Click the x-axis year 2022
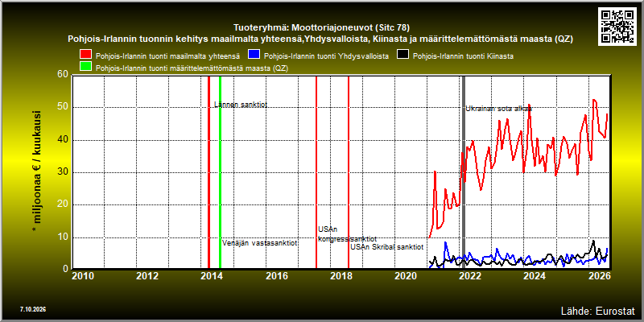644x322 pixels. 470,275
